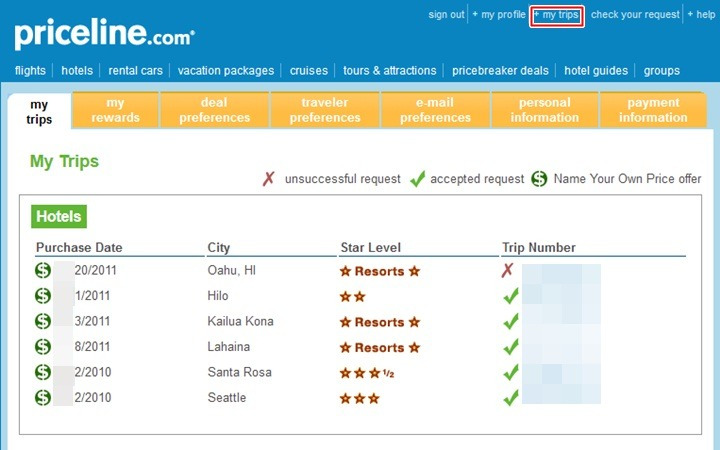This screenshot has width=720, height=450.
Task: Click the dollar icon in Oahu, HI row
Action: [43, 270]
